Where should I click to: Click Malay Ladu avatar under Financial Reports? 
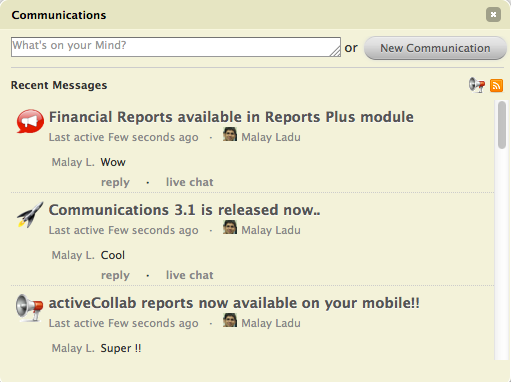230,134
